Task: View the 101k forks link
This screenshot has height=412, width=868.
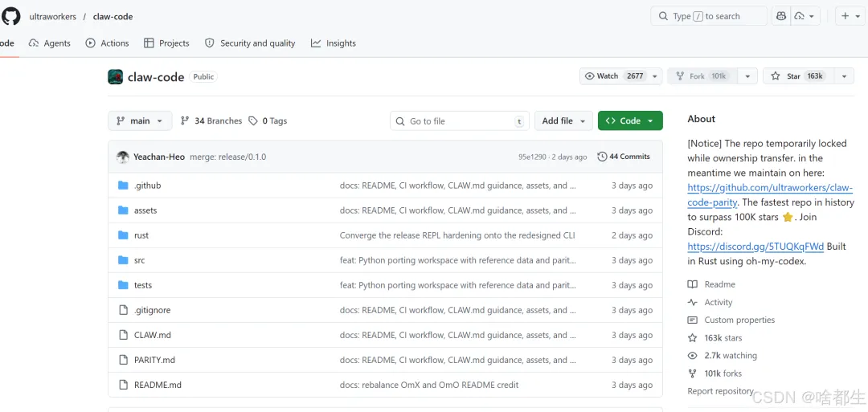Action: coord(714,373)
